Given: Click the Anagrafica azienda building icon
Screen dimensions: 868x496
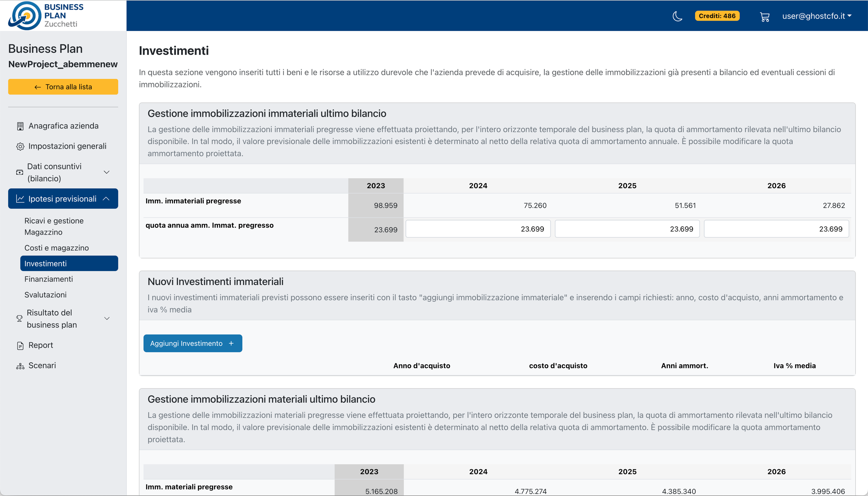Looking at the screenshot, I should point(20,127).
